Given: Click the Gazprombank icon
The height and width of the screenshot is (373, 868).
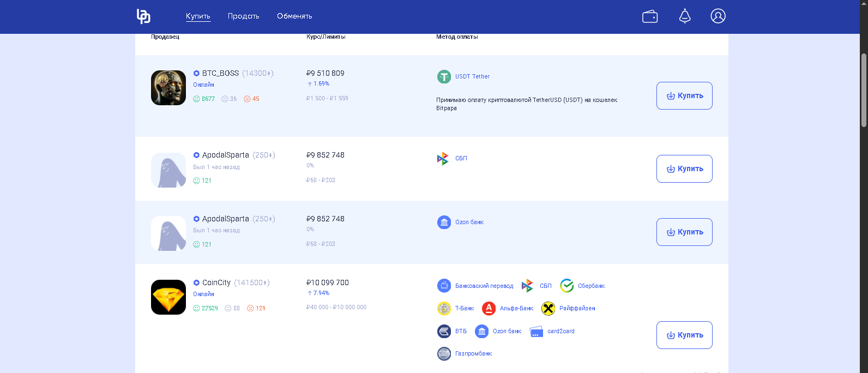Looking at the screenshot, I should click(x=444, y=354).
